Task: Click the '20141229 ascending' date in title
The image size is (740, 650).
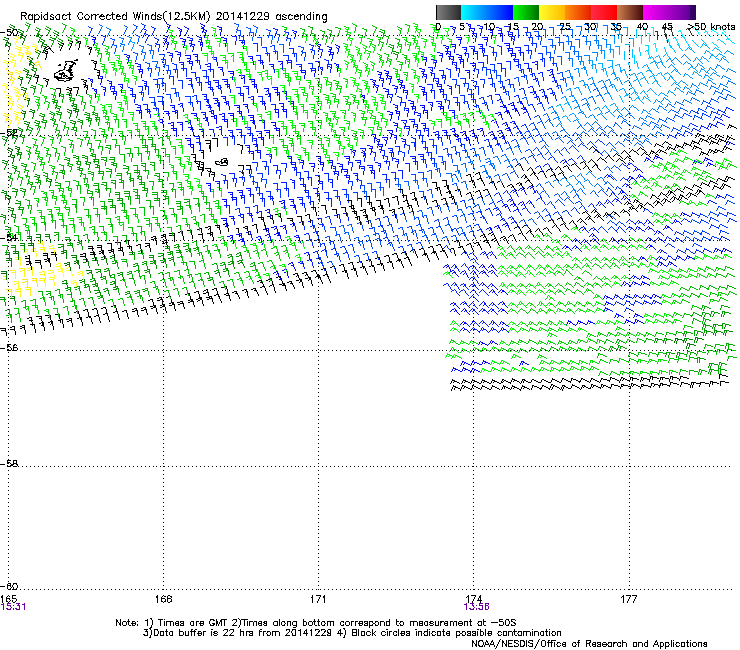Action: coord(271,16)
